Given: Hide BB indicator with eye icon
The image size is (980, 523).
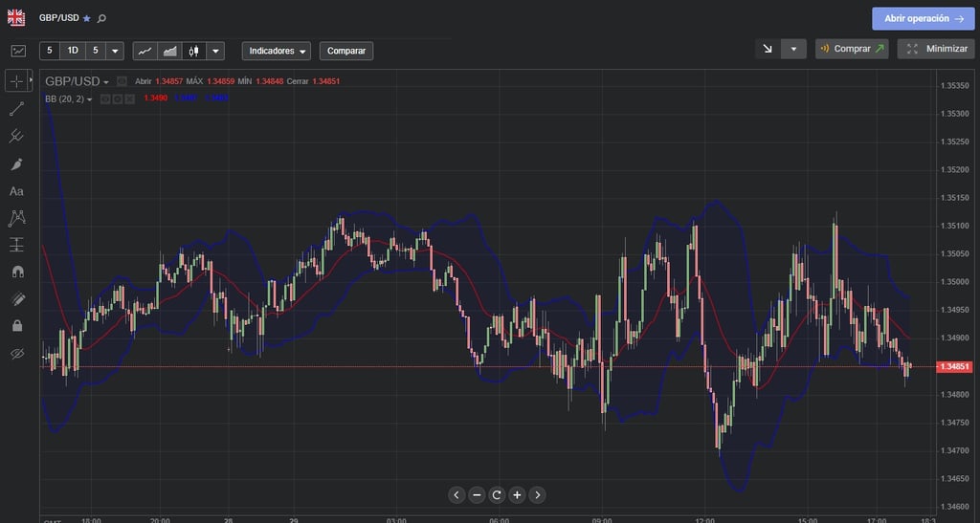Looking at the screenshot, I should pyautogui.click(x=105, y=98).
